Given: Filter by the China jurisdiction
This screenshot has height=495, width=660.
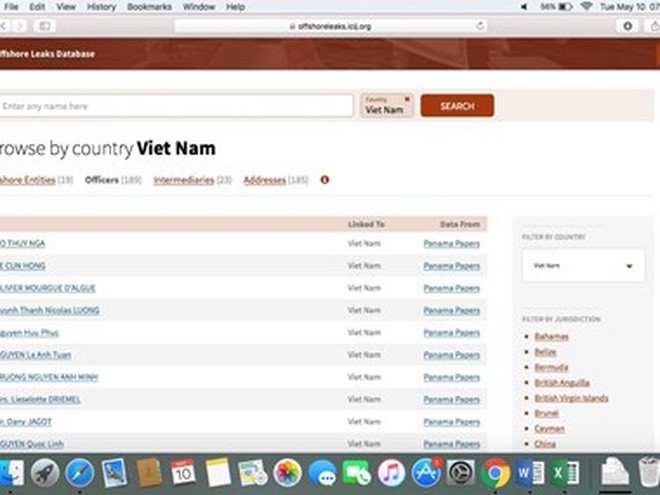Looking at the screenshot, I should coord(545,444).
